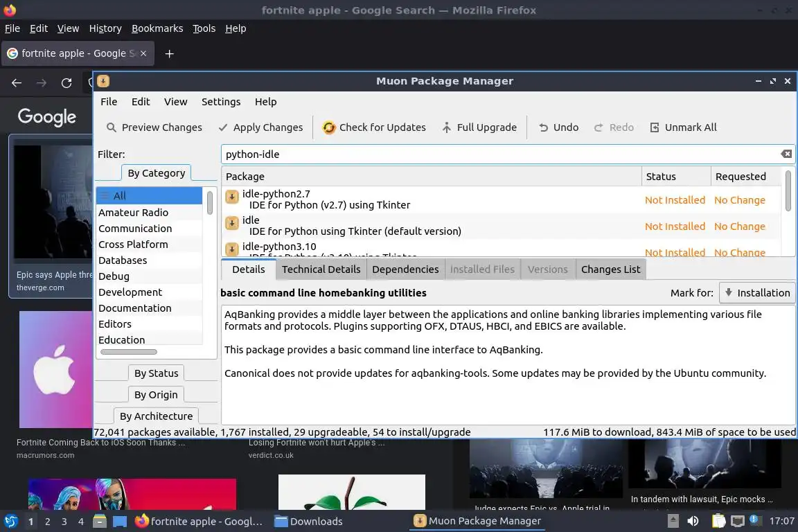
Task: Click the taskbar clipboard tray icon
Action: 718,522
